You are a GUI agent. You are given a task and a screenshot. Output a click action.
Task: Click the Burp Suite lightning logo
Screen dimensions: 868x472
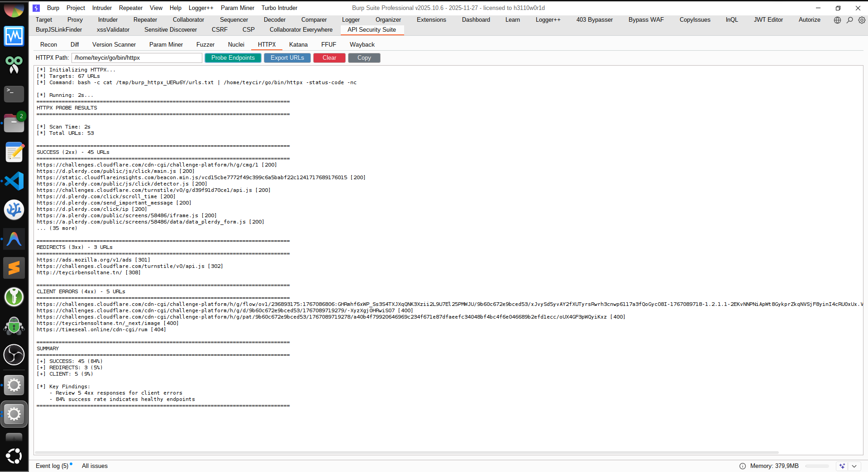[36, 8]
